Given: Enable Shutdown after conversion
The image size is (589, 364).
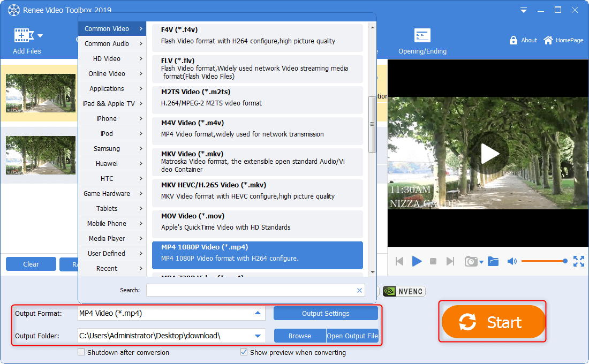Looking at the screenshot, I should pos(81,352).
